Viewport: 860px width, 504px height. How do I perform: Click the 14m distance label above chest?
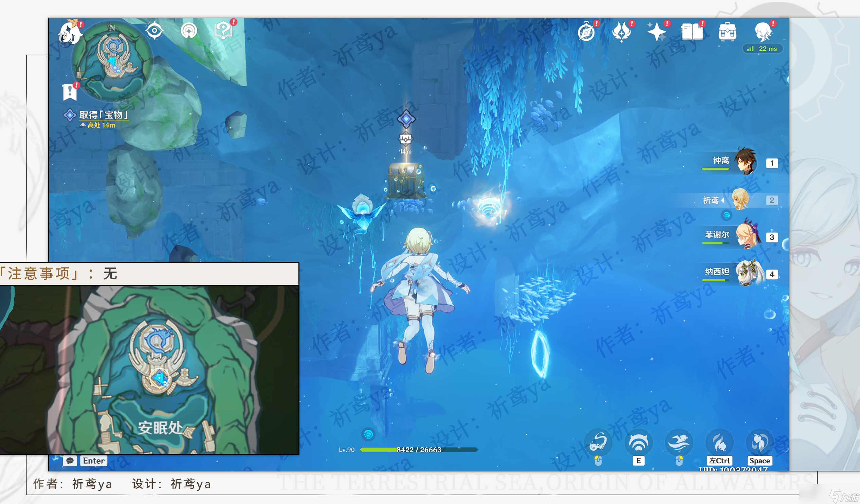pos(405,151)
